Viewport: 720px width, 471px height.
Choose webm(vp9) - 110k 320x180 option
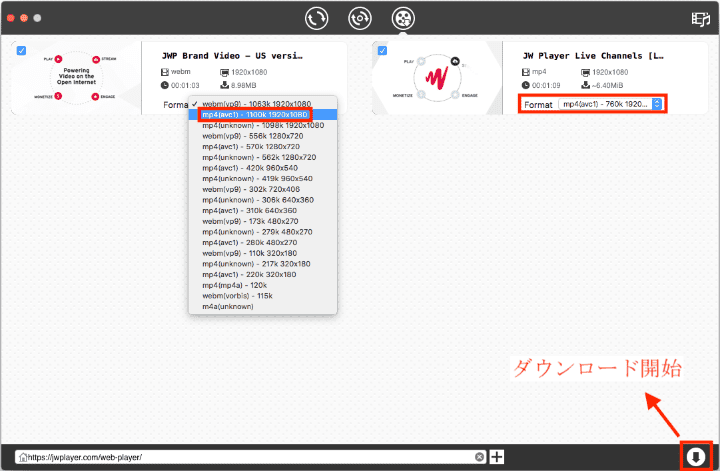(263, 253)
